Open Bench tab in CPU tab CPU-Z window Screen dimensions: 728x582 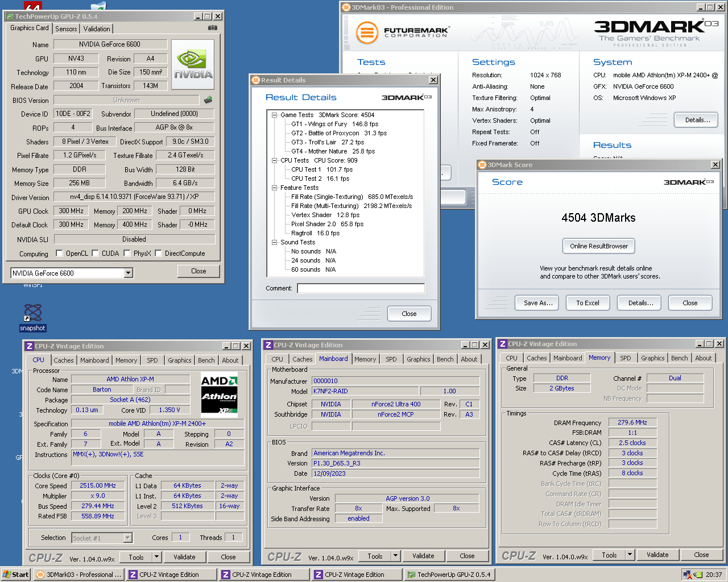point(206,360)
